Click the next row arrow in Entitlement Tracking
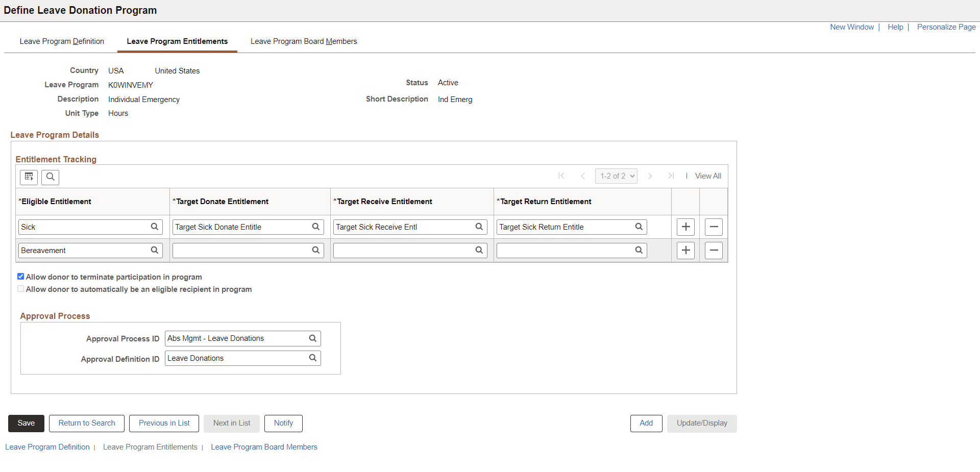Viewport: 980px width, 472px height. [x=650, y=176]
